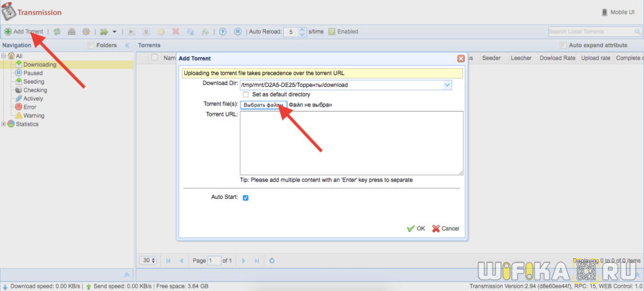
Task: Open the page size selector showing 30
Action: point(148,260)
